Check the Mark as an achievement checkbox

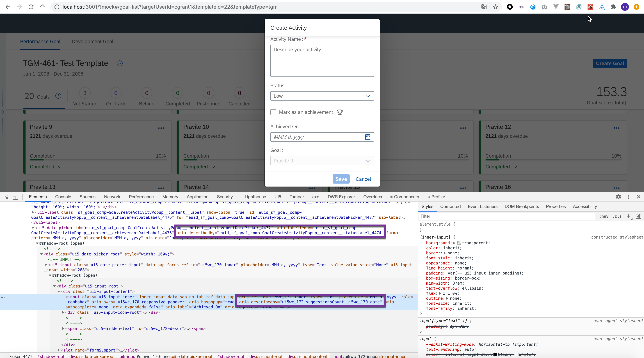273,112
